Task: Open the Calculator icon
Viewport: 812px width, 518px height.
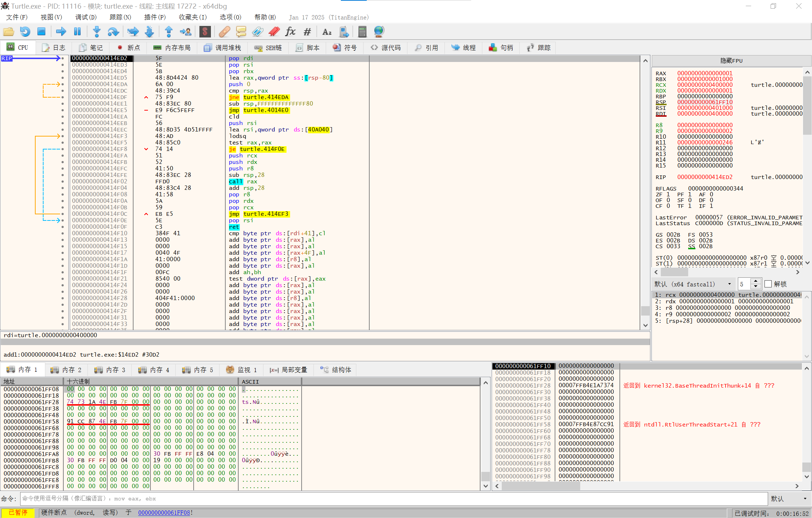Action: pyautogui.click(x=362, y=32)
